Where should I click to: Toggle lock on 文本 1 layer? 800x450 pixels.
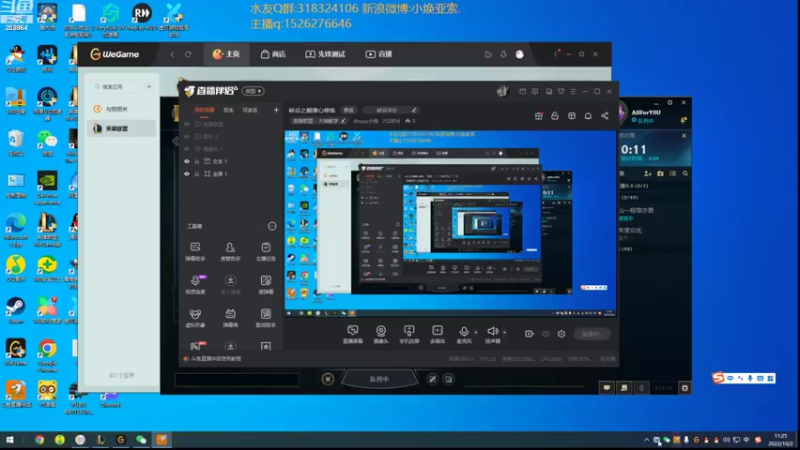196,161
